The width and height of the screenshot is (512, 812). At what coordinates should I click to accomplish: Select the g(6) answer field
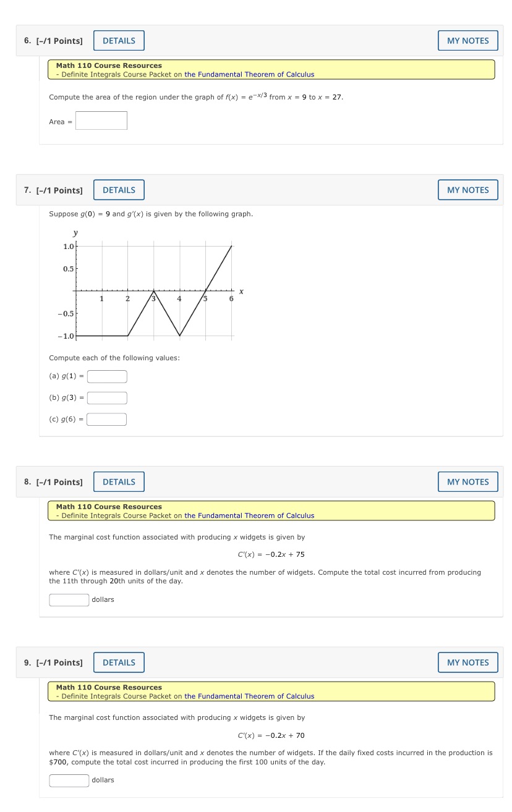point(106,419)
